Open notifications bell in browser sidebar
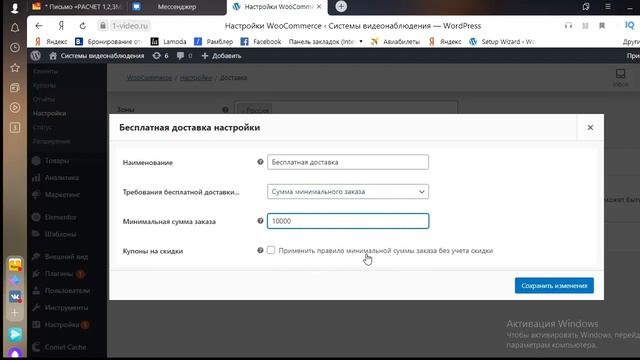The image size is (640, 360). pyautogui.click(x=15, y=28)
